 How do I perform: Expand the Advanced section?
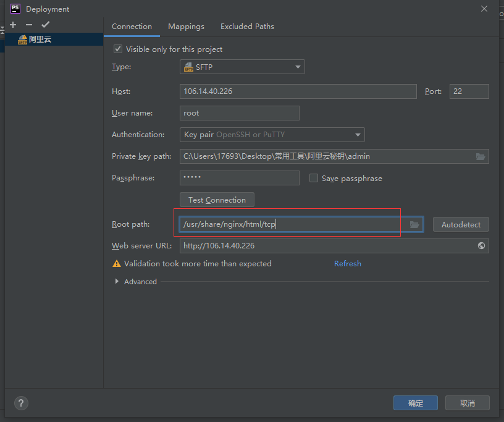tap(117, 282)
